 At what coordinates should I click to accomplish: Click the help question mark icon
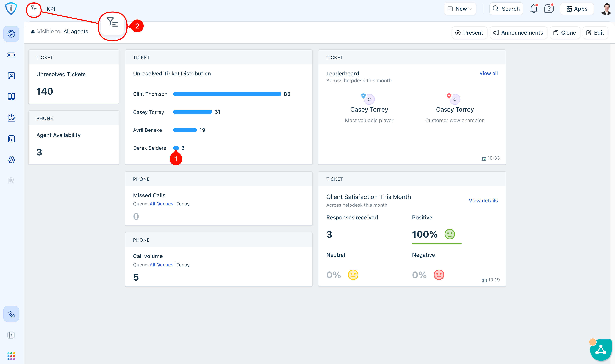[x=549, y=9]
